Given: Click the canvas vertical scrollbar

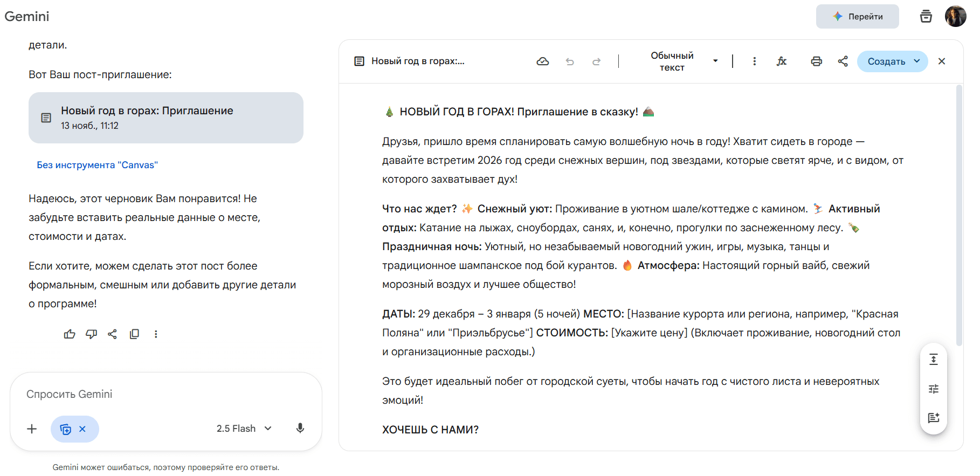Looking at the screenshot, I should coord(959,216).
